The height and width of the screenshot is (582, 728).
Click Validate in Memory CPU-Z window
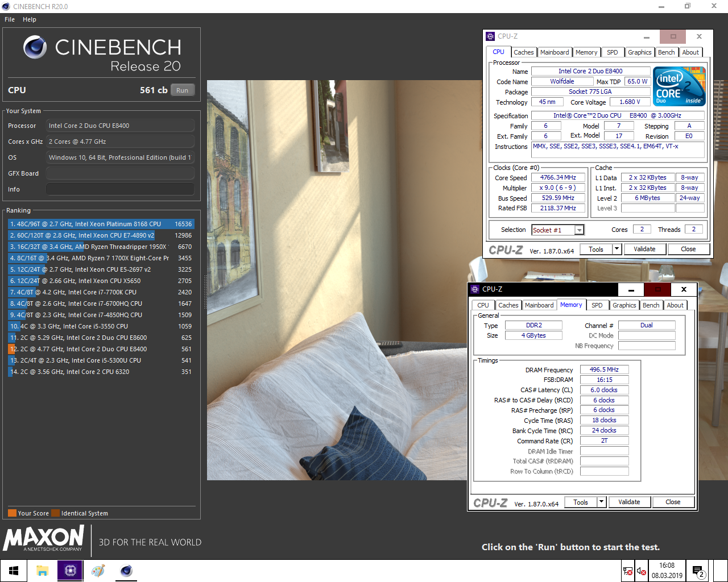click(629, 502)
